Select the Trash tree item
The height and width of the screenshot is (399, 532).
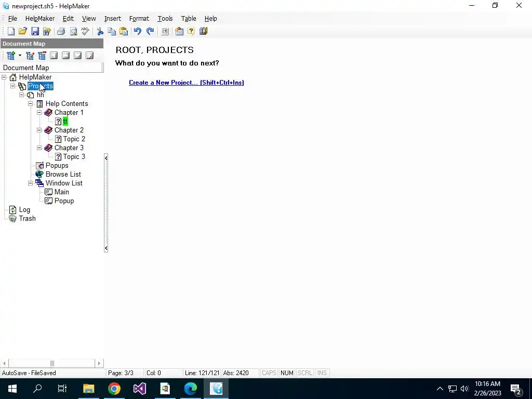(x=27, y=219)
